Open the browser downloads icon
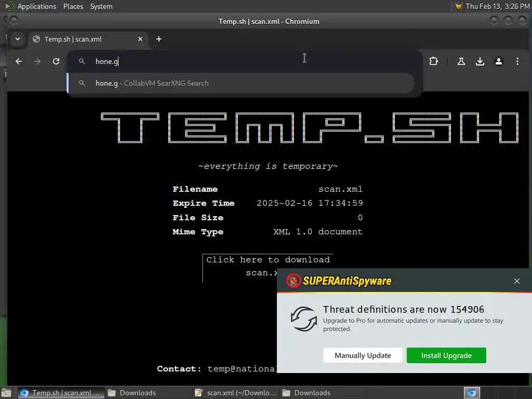 [480, 61]
